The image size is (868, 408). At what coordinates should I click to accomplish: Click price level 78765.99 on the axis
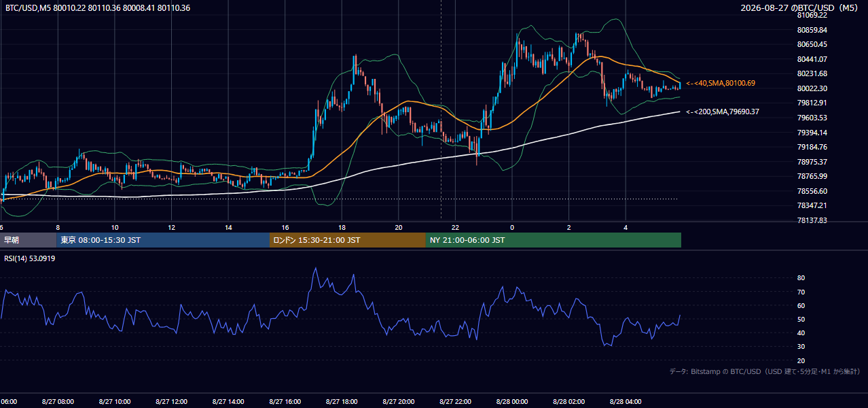[812, 176]
